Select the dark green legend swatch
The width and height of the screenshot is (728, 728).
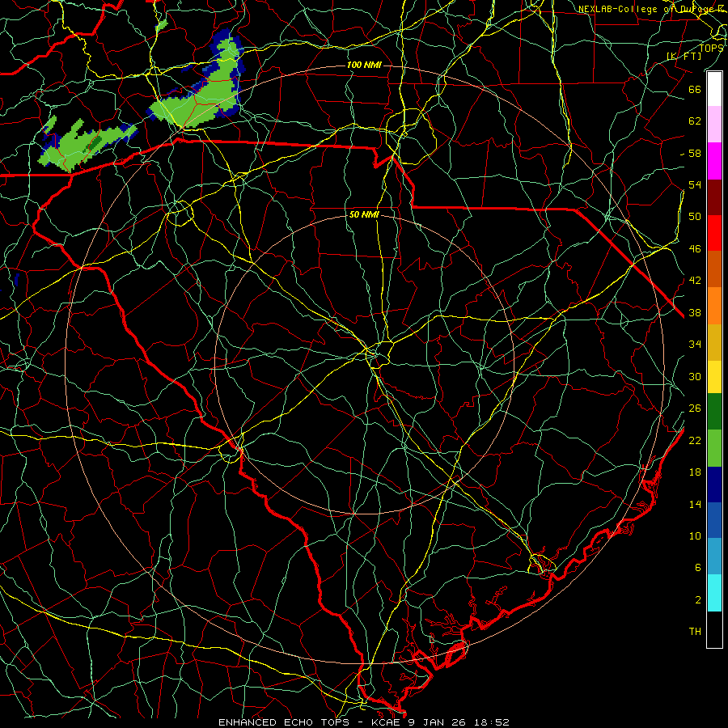[714, 412]
